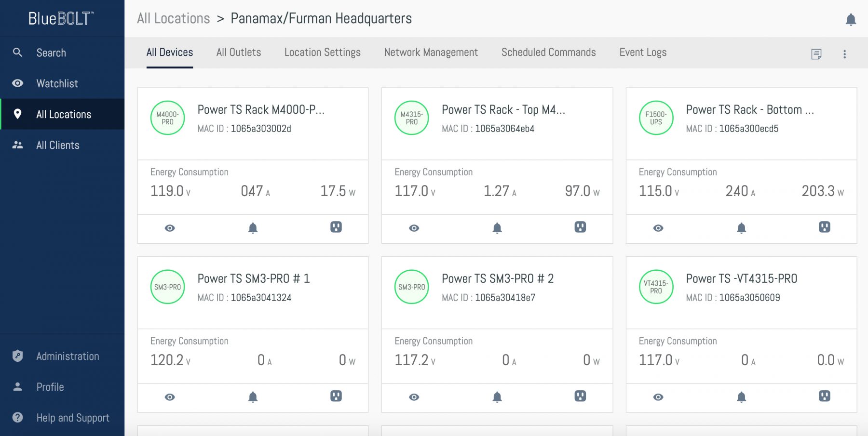Open Power TS SM3-PRO # 1 device title
This screenshot has height=436, width=868.
click(254, 279)
